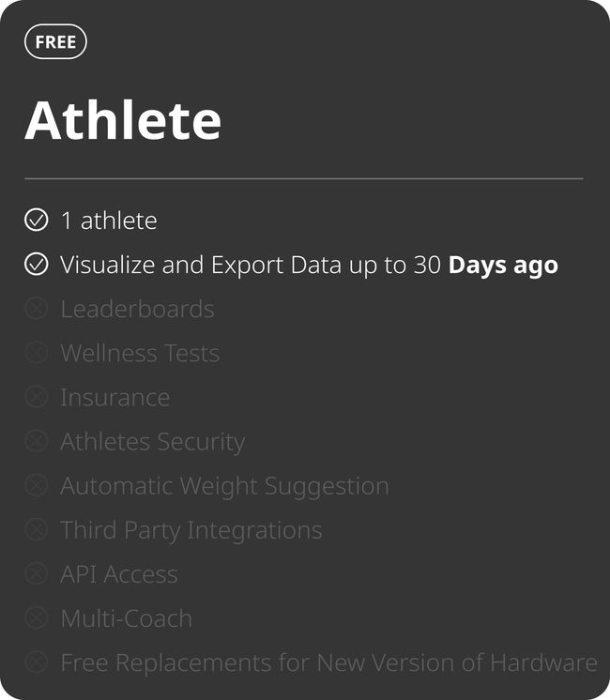Click the X icon beside API Access
The height and width of the screenshot is (700, 610).
[36, 573]
